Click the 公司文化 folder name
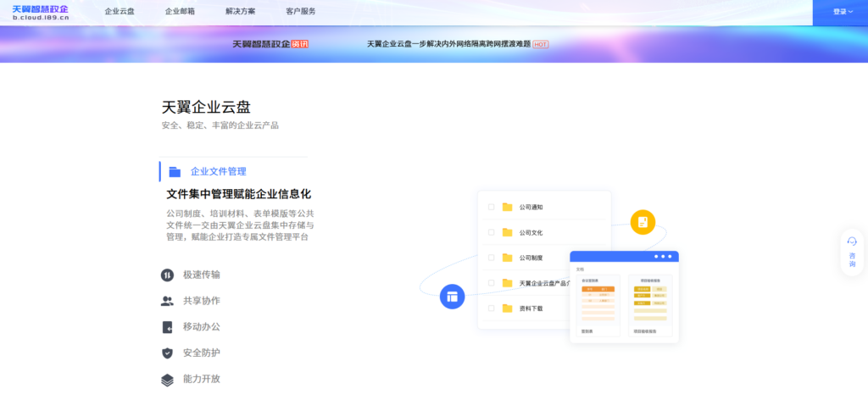Screen dimensions: 868x411 (531, 232)
